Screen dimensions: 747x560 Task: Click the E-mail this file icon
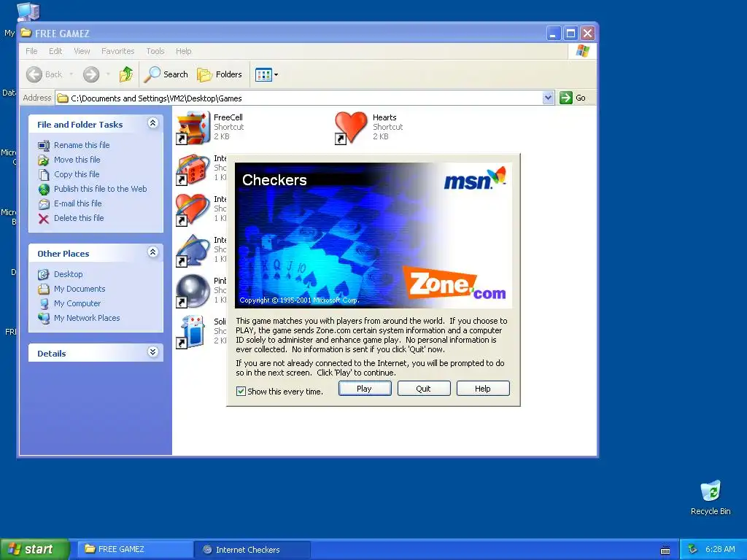44,204
